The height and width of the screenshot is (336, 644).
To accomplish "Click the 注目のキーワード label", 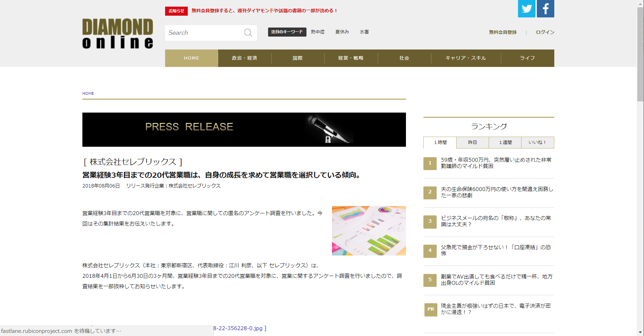I will coord(287,32).
